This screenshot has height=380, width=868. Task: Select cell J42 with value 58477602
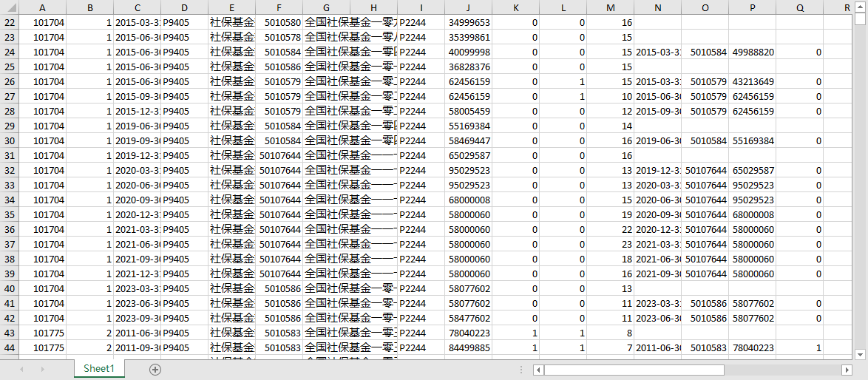468,318
